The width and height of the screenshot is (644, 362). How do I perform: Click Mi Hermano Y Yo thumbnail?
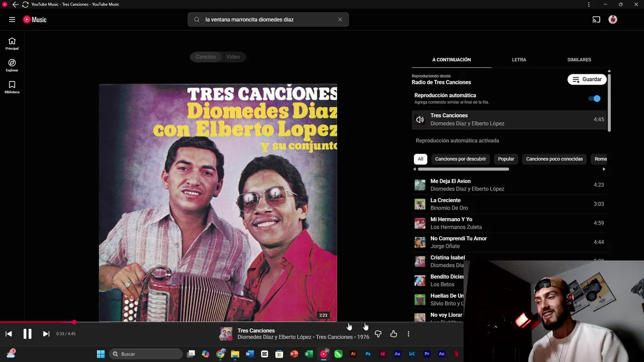pos(420,223)
